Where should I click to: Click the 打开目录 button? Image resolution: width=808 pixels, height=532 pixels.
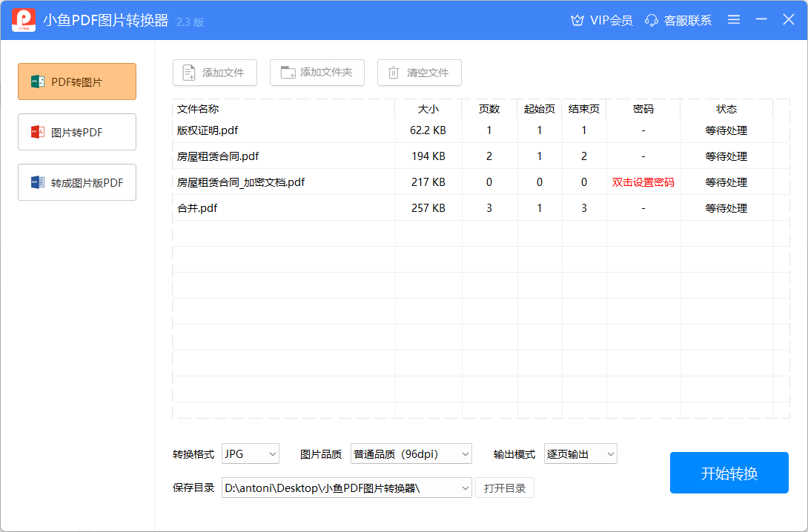504,488
